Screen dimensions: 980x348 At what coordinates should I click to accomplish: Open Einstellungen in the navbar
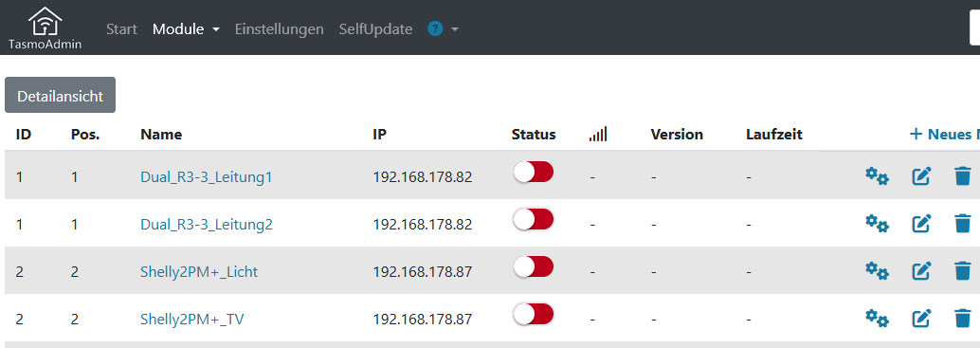point(280,29)
